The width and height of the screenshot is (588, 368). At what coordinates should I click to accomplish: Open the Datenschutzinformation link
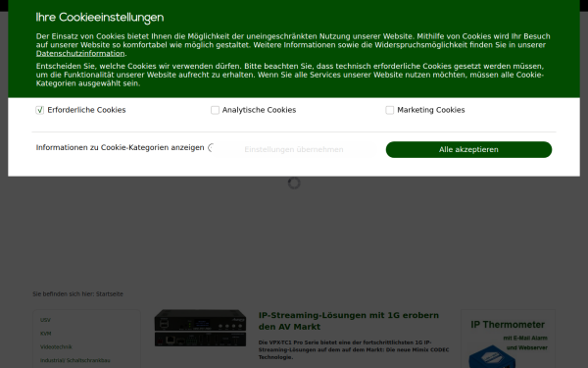tap(80, 54)
